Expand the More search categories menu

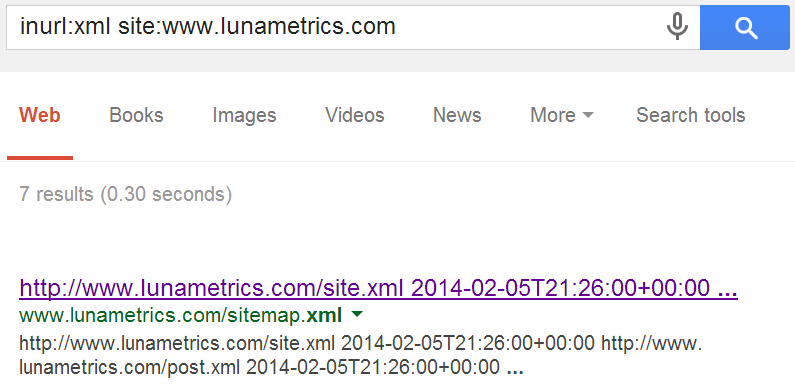click(561, 115)
